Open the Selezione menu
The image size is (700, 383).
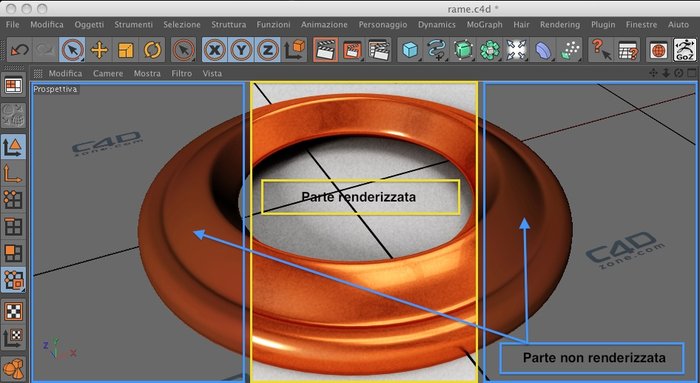(x=182, y=25)
